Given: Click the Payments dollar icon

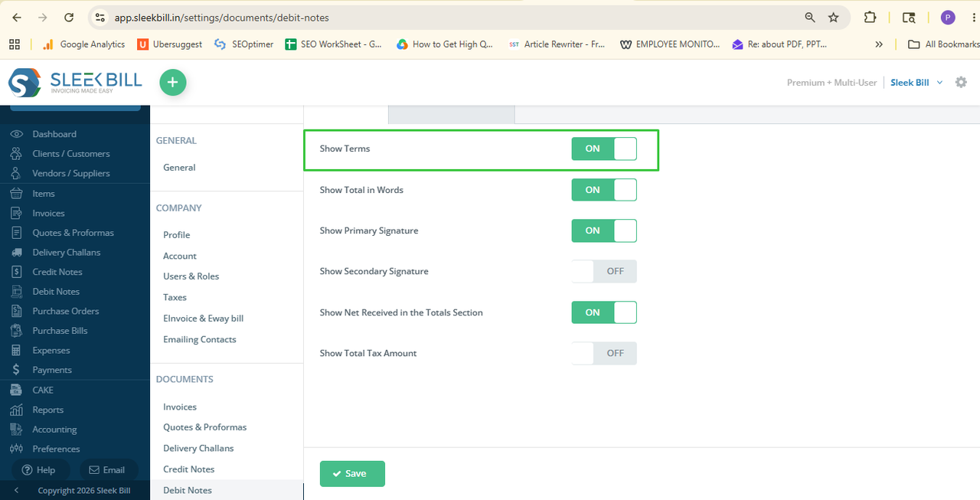Looking at the screenshot, I should pos(16,370).
